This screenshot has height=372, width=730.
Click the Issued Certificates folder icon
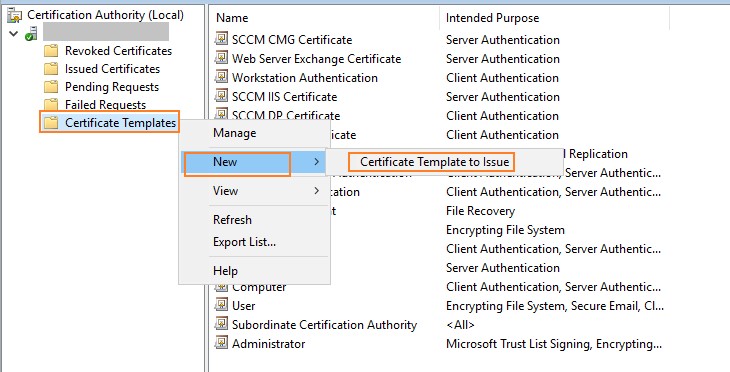point(51,68)
